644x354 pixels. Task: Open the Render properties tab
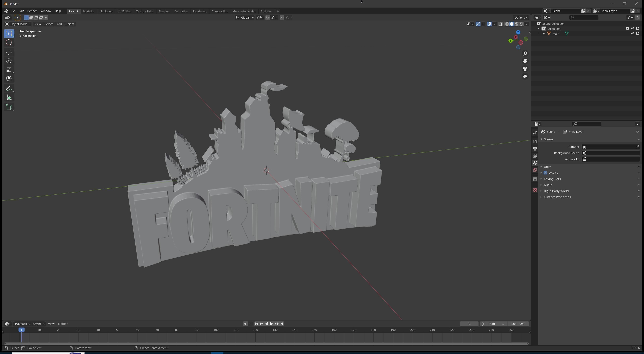click(x=535, y=142)
